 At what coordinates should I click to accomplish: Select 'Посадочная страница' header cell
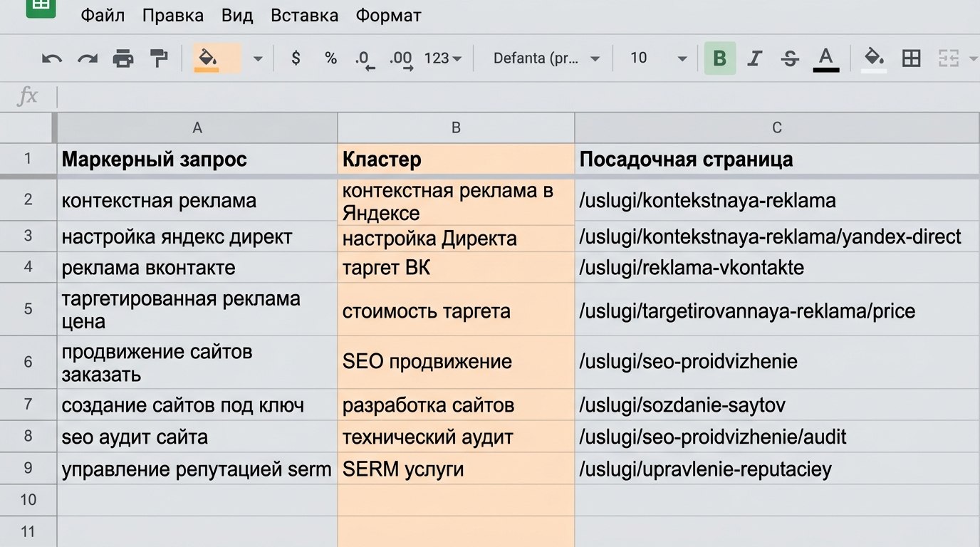click(x=777, y=158)
